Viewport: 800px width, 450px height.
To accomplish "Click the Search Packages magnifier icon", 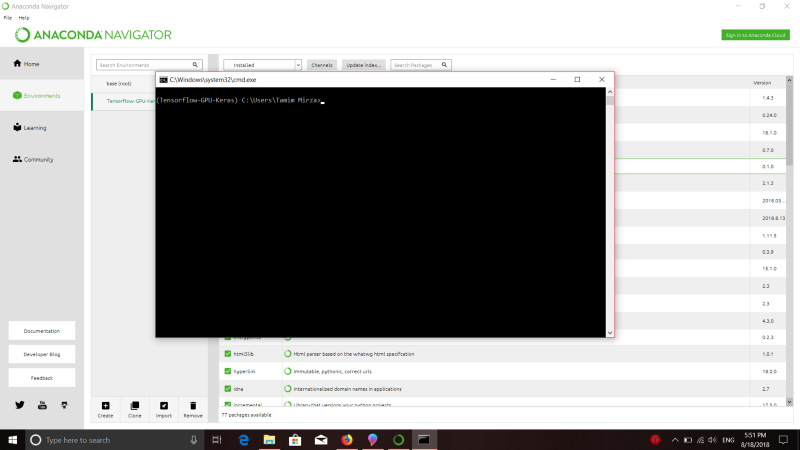I will [x=444, y=65].
